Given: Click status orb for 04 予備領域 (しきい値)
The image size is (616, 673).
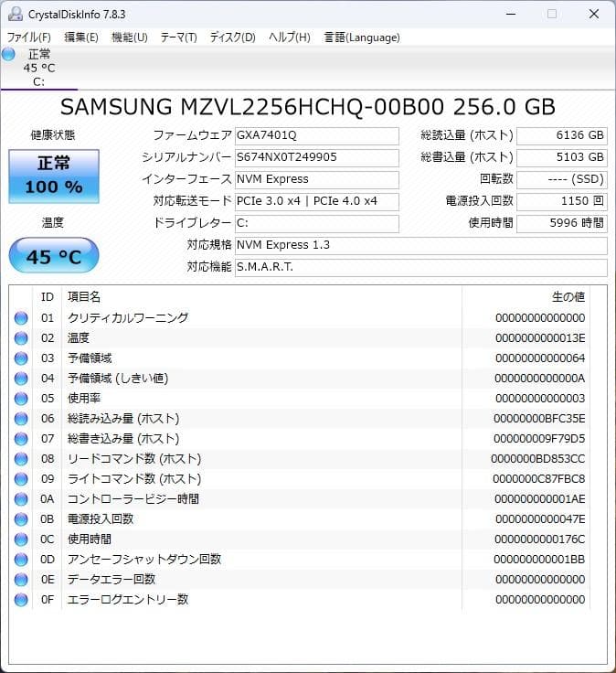Looking at the screenshot, I should 21,379.
